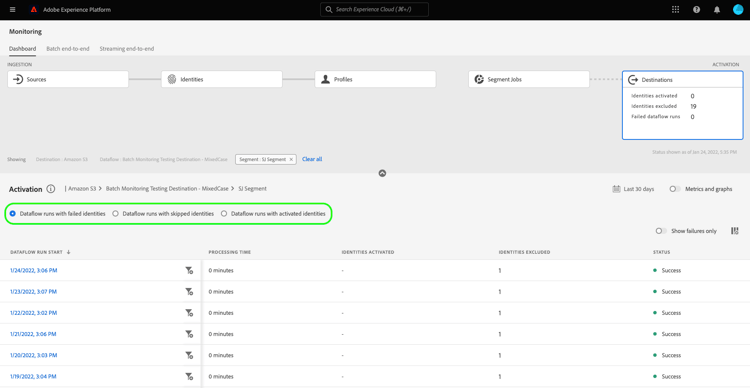This screenshot has height=388, width=750.
Task: Click Amazon S3 in the breadcrumb
Action: pos(82,189)
